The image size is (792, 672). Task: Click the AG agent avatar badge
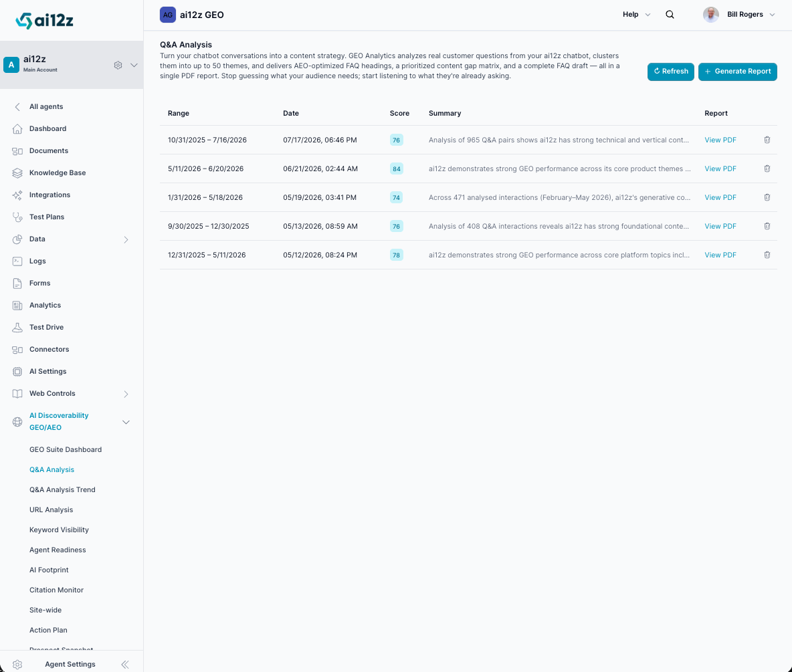point(168,15)
